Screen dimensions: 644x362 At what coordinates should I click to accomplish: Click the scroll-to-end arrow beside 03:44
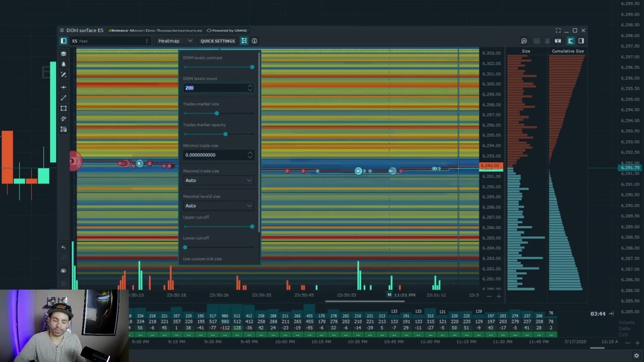[611, 314]
